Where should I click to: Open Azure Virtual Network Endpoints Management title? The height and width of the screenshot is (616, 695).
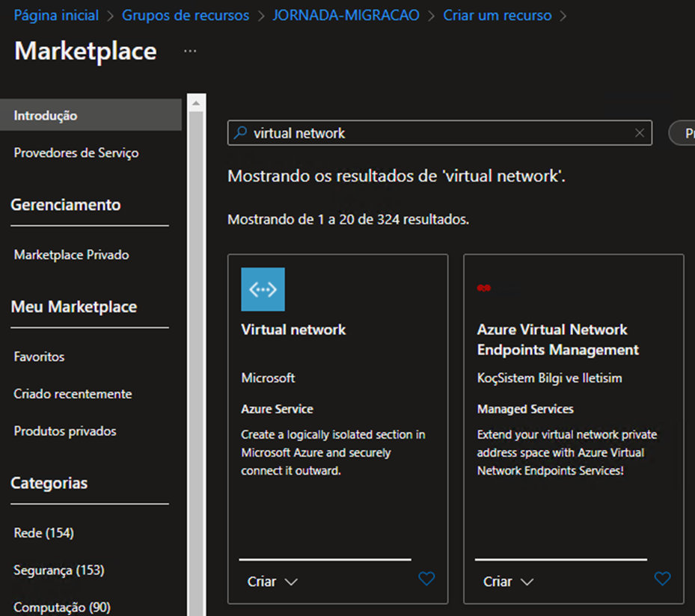click(558, 339)
